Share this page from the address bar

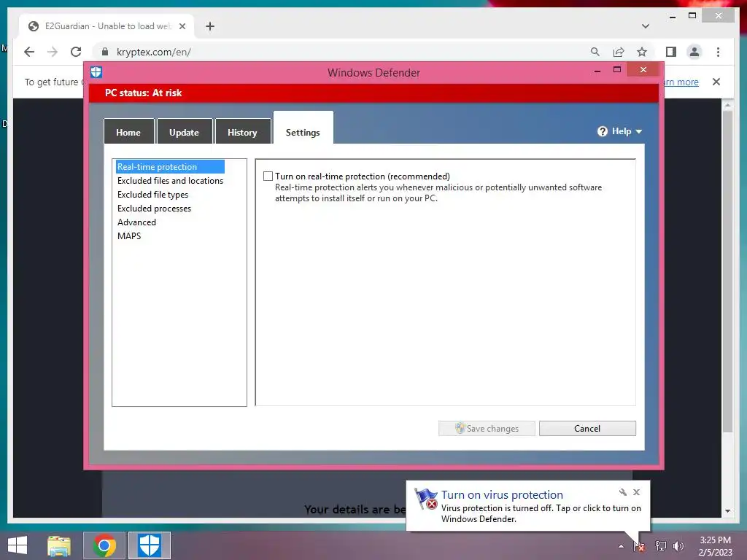point(619,52)
